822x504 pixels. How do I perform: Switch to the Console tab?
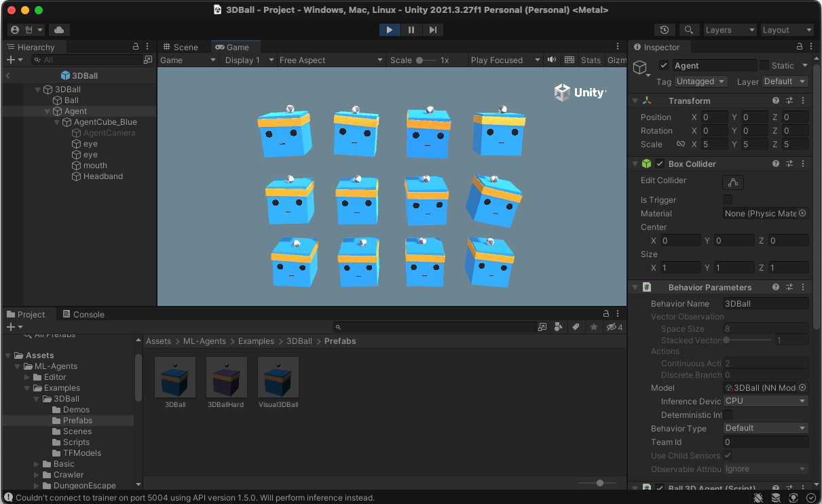(x=83, y=314)
